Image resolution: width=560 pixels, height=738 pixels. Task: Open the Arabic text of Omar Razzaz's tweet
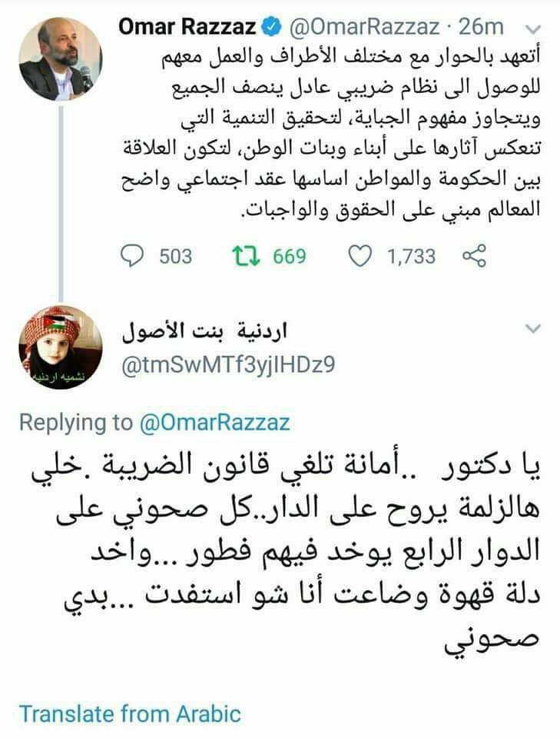(331, 133)
